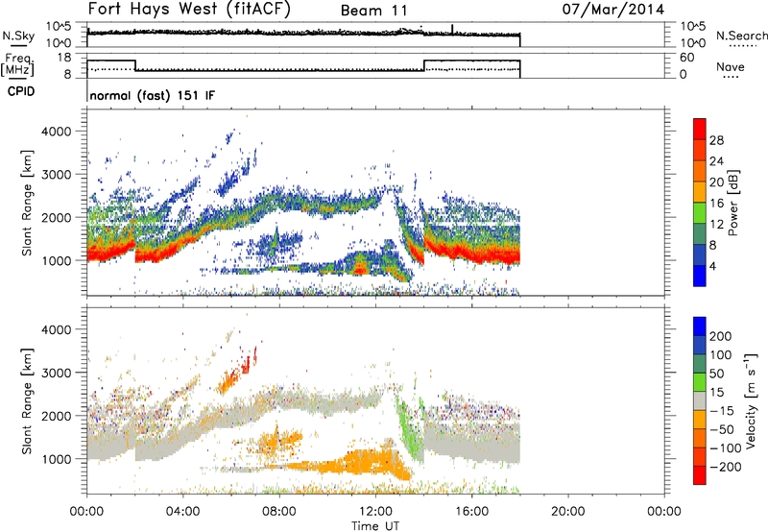This screenshot has height=532, width=768.
Task: Click the 'Slant Range [km]' label of the power panel
Action: coord(27,203)
